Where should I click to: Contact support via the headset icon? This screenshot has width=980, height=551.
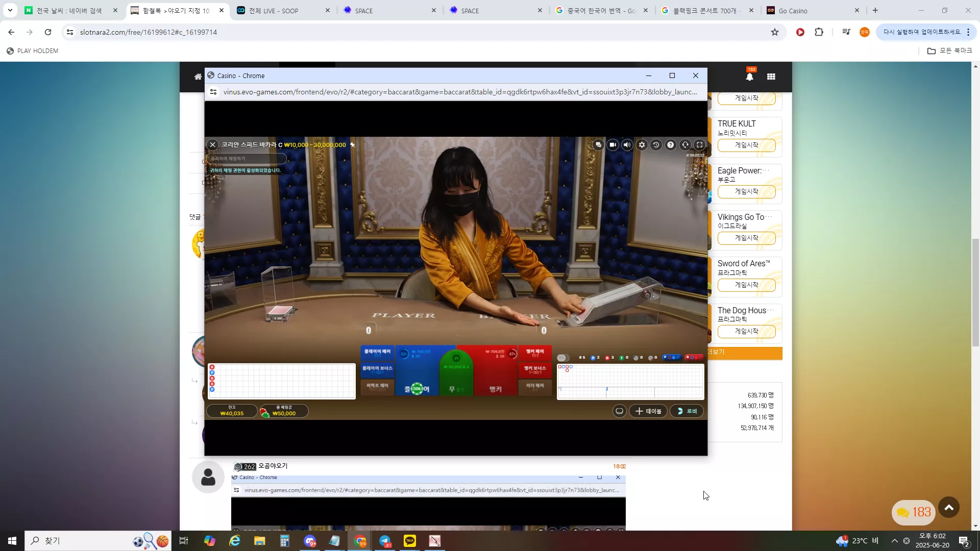685,145
